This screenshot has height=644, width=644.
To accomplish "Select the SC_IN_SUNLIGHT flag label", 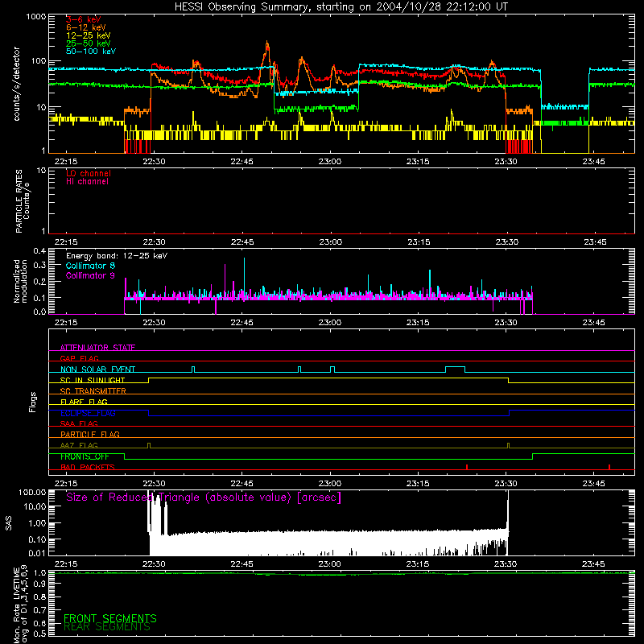I will (93, 380).
